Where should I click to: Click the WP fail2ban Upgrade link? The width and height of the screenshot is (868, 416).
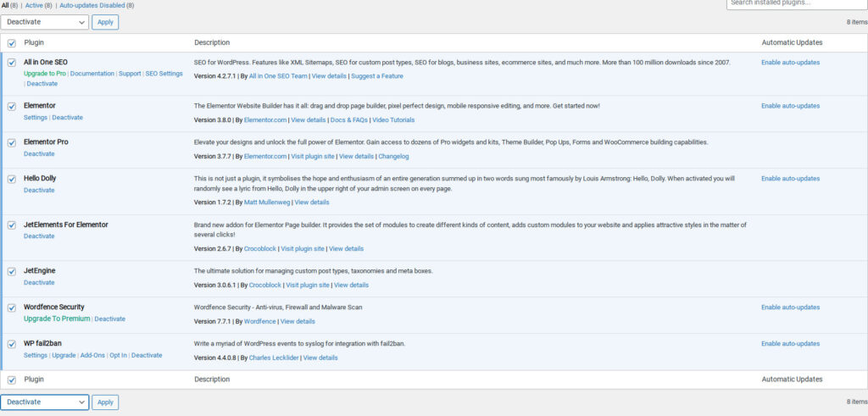[x=64, y=356]
